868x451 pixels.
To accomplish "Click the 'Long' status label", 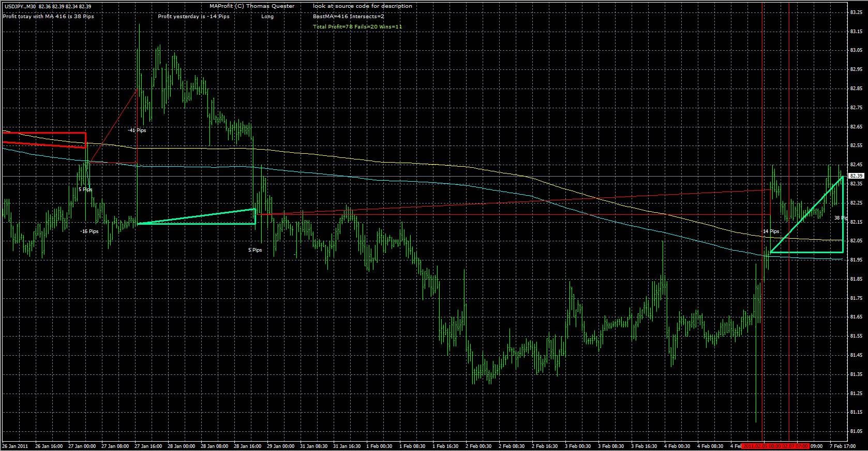I will 267,17.
